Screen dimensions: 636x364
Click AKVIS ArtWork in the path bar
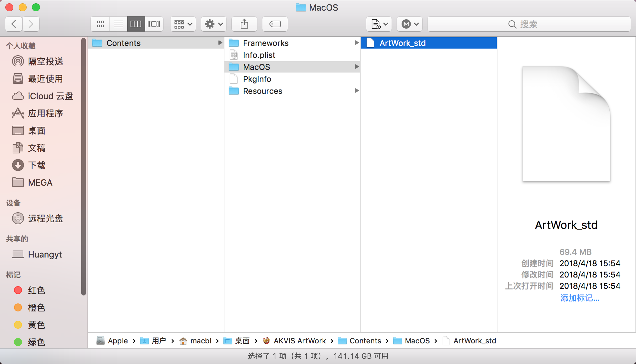[299, 341]
